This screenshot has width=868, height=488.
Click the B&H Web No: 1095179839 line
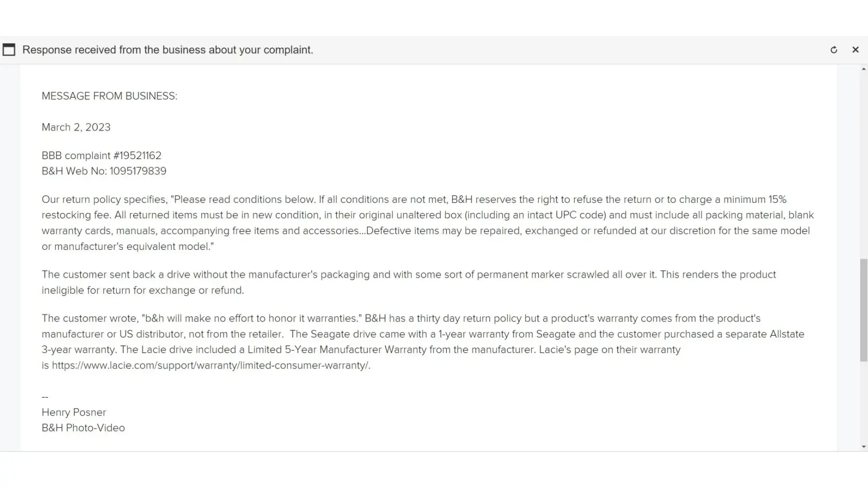point(104,171)
